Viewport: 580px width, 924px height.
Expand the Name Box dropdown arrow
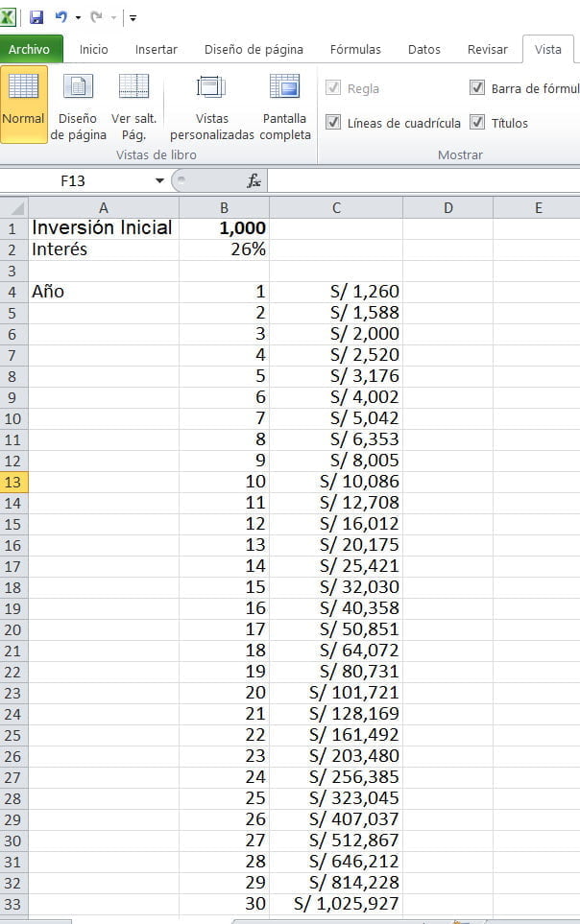159,180
